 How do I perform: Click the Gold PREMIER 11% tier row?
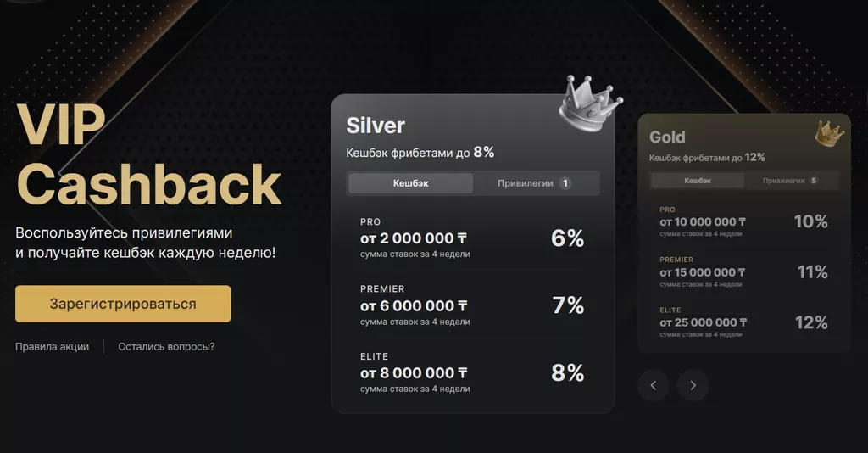743,271
